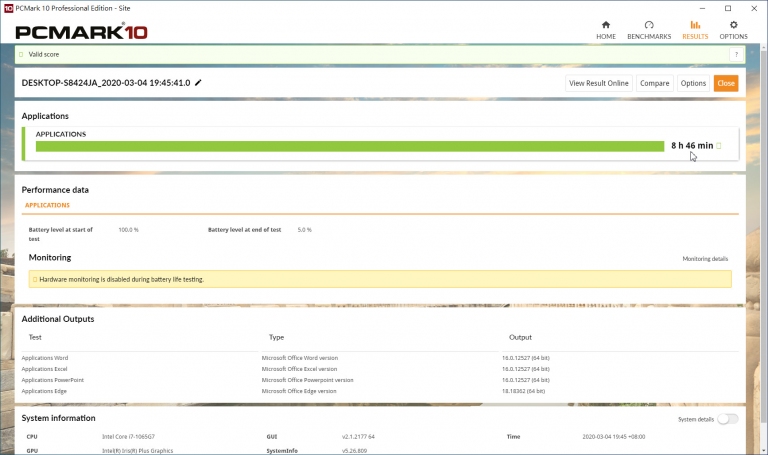Click the valid score indicator icon
Viewport: 768px width, 455px height.
point(21,54)
